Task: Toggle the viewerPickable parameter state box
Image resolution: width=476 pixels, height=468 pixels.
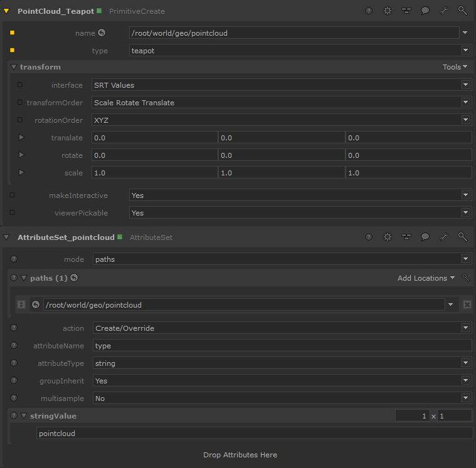Action: pos(13,213)
